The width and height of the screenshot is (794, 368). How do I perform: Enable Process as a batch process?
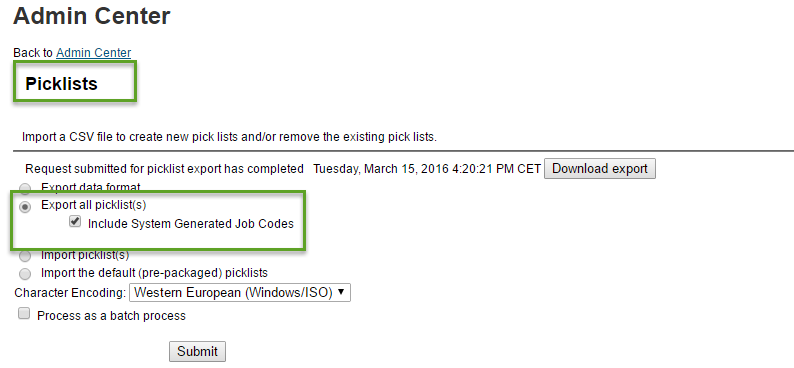(x=24, y=313)
